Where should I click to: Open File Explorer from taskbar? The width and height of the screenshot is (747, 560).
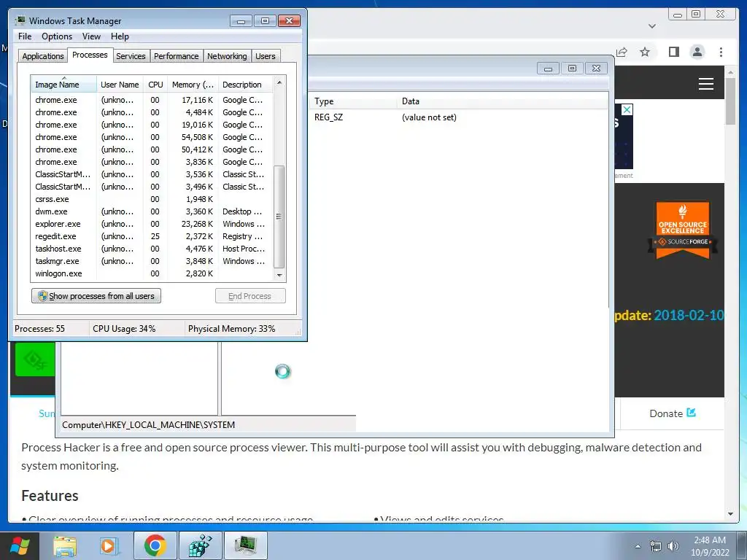65,545
